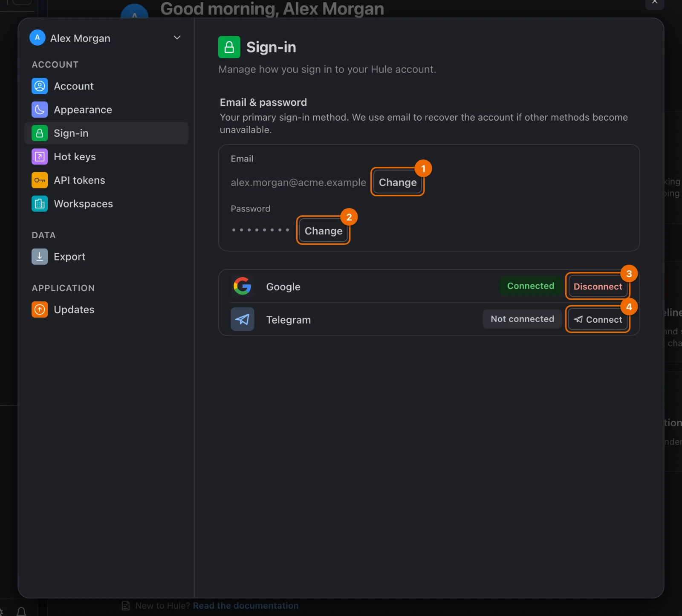Screen dimensions: 682x616
Task: Open the Updates section
Action: (106, 309)
